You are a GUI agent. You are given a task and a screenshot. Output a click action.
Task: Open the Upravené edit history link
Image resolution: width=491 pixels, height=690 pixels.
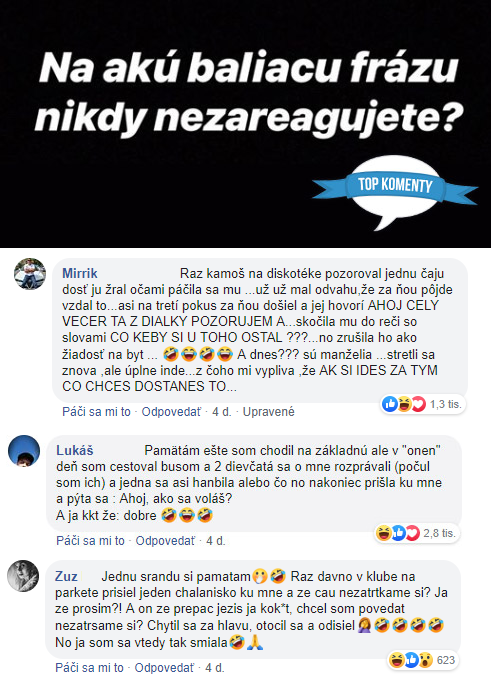tap(268, 412)
